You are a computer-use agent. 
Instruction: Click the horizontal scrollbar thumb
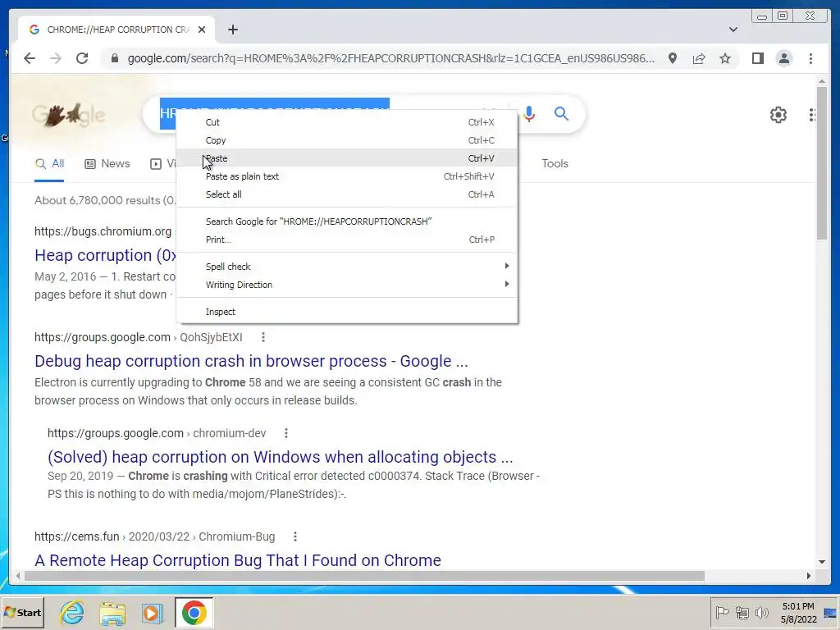[364, 576]
